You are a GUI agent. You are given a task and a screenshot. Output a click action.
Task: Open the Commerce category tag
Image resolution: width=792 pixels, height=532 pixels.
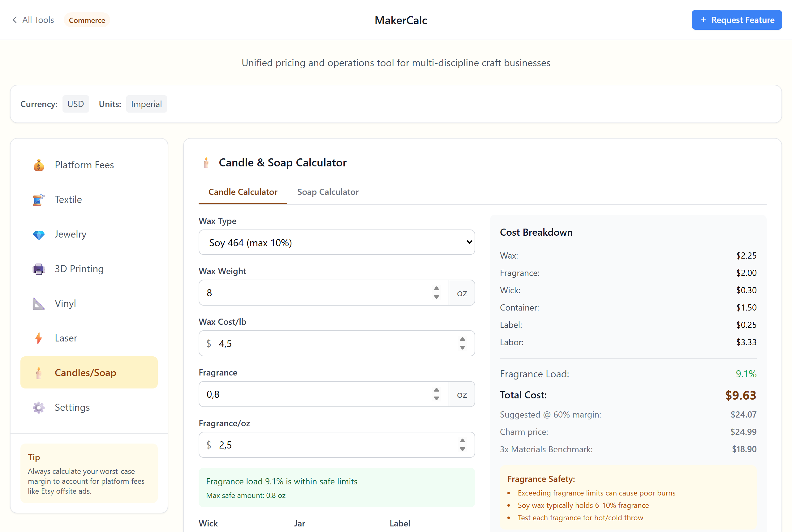coord(87,20)
